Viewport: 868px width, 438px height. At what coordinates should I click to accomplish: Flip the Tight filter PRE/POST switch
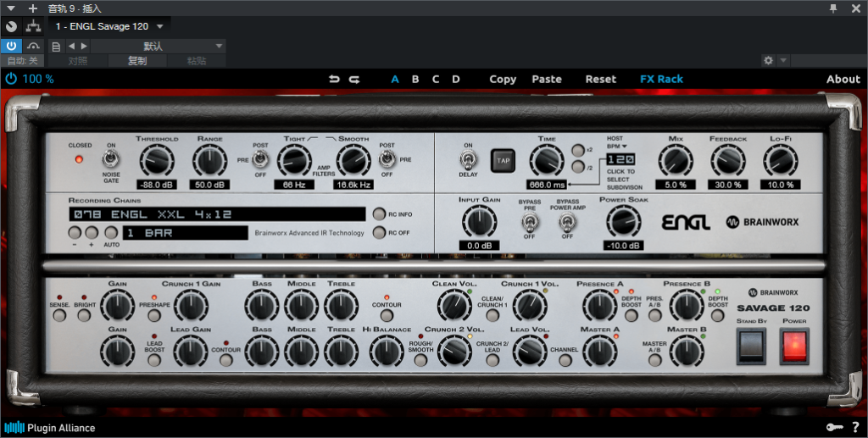260,160
